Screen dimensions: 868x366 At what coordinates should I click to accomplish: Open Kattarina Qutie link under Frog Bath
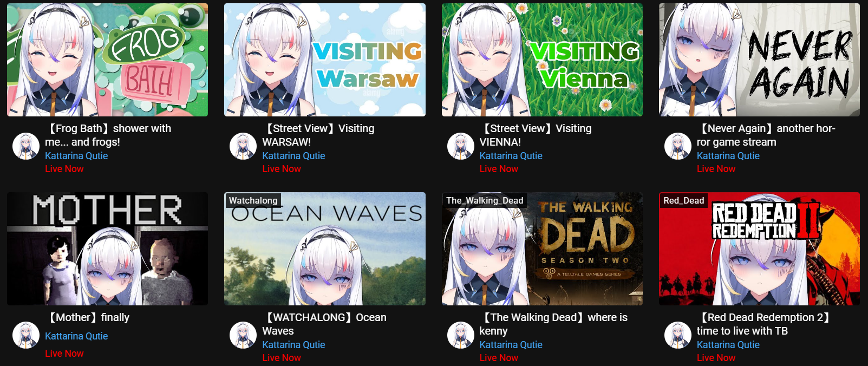tap(76, 155)
